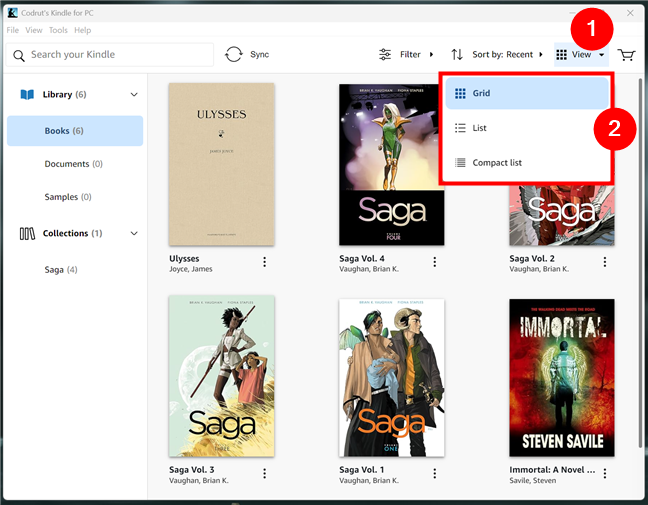
Task: Open the Tools menu
Action: pyautogui.click(x=58, y=30)
